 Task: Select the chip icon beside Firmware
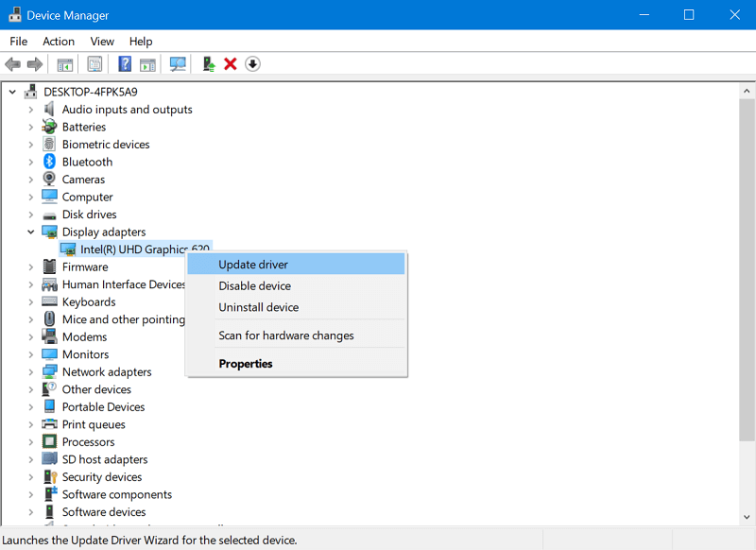point(49,266)
